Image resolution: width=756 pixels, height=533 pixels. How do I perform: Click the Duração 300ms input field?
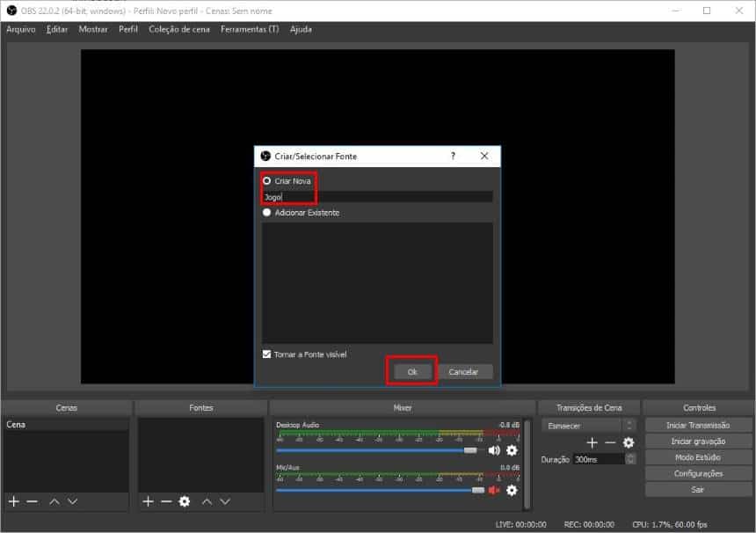point(599,459)
